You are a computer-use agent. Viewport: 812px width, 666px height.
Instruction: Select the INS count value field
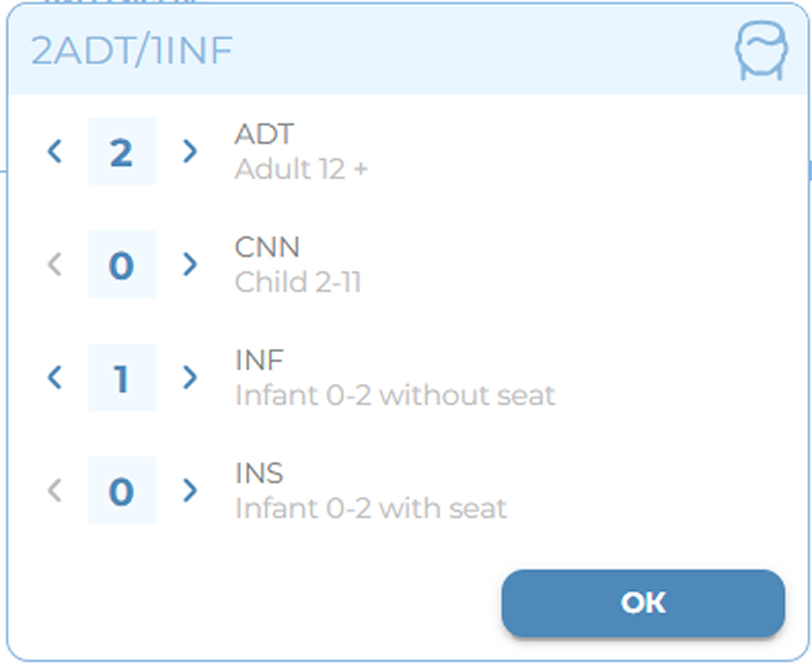122,491
